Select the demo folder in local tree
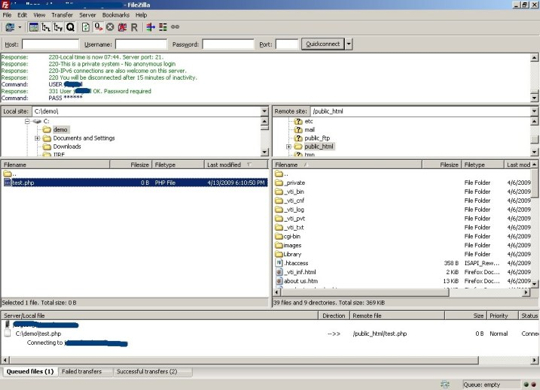540x390 pixels. [60, 130]
